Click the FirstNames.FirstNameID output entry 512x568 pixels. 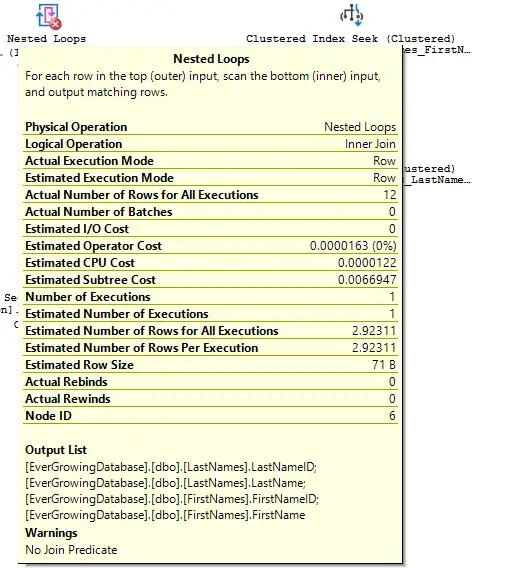[172, 499]
